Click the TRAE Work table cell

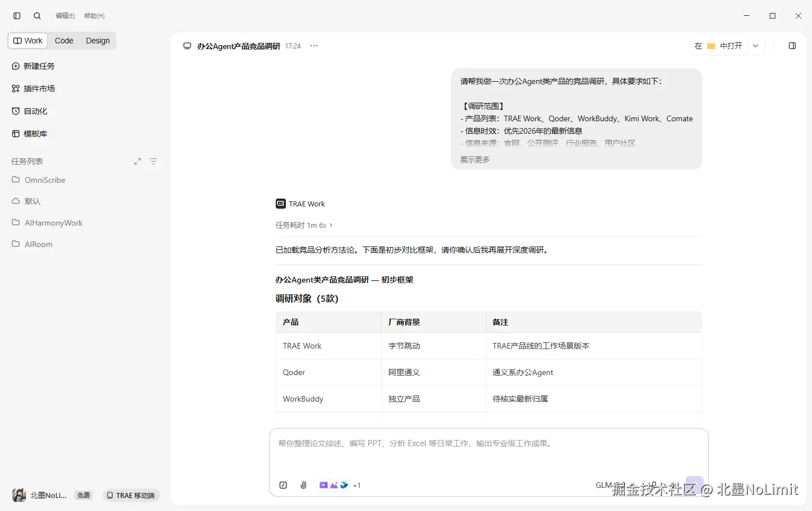(329, 346)
